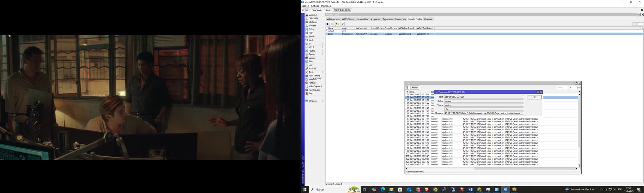The height and width of the screenshot is (193, 644).
Task: Switch to the Channels tab
Action: coord(428,19)
